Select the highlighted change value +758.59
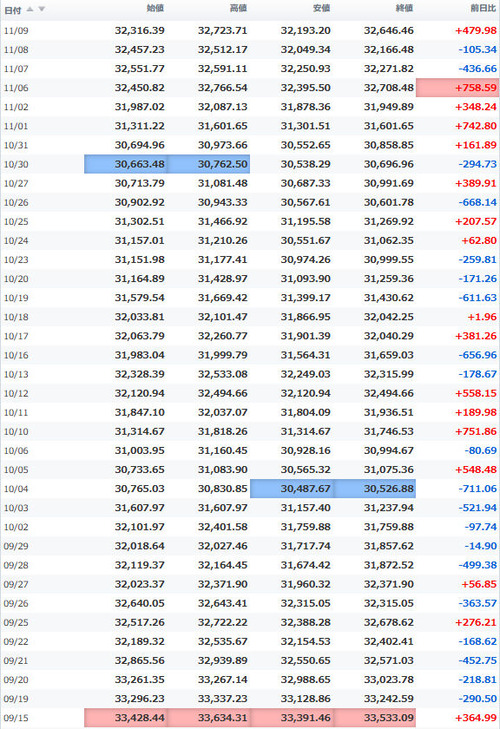This screenshot has height=729, width=500. coord(458,88)
